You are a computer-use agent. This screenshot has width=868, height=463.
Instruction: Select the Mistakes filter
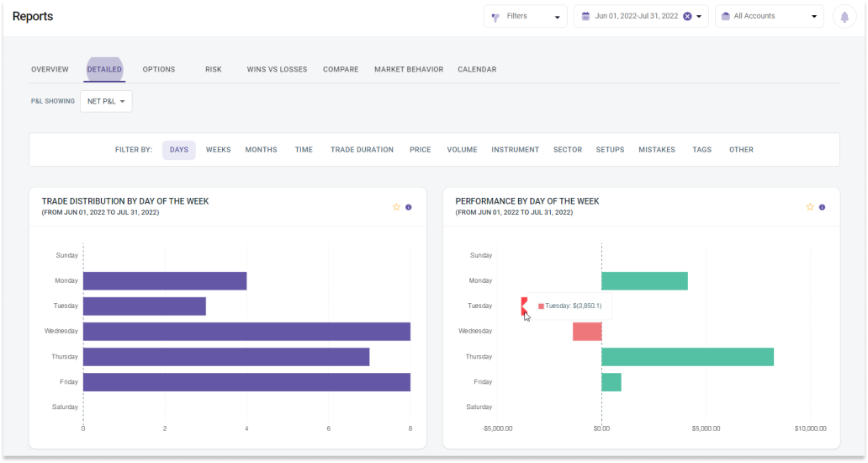pyautogui.click(x=656, y=150)
